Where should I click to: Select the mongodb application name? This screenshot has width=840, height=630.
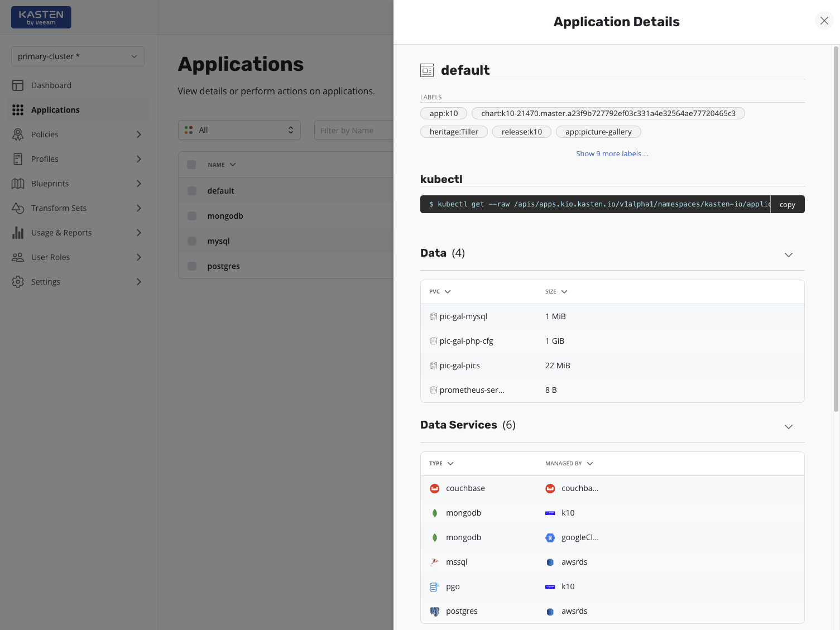click(x=225, y=216)
